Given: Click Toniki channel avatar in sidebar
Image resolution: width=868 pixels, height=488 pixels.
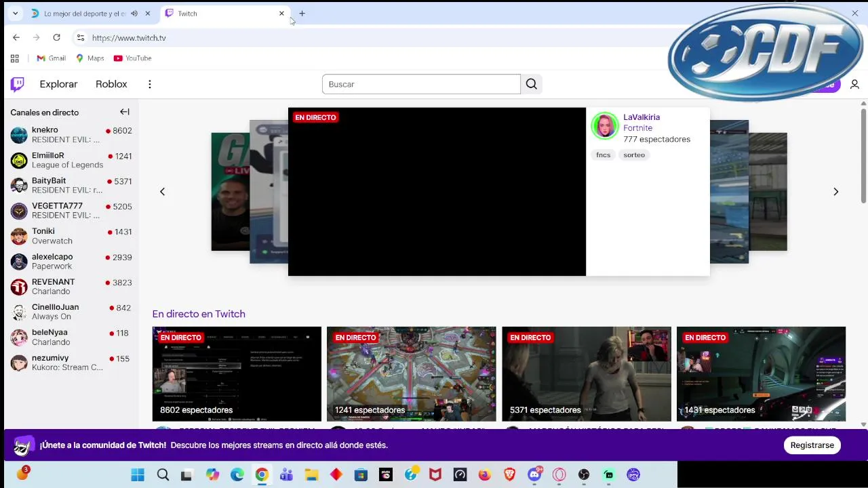Looking at the screenshot, I should coord(19,236).
